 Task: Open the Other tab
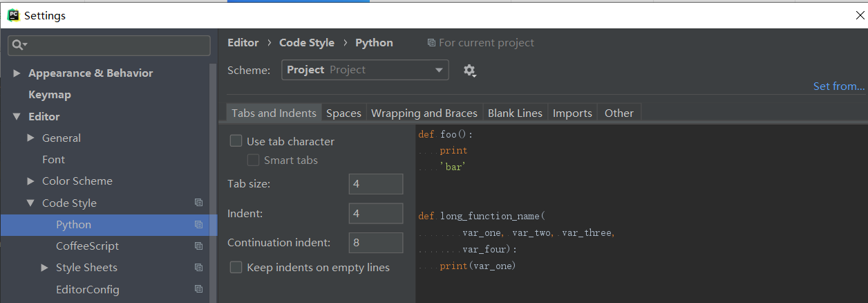click(x=619, y=113)
